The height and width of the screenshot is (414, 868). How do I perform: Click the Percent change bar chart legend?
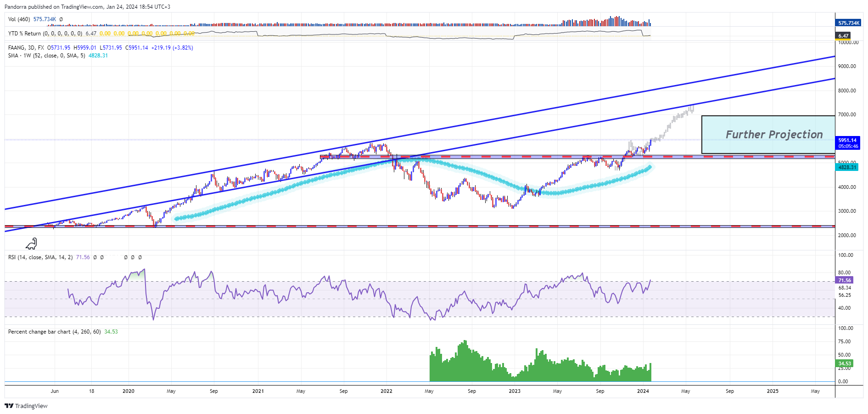54,332
